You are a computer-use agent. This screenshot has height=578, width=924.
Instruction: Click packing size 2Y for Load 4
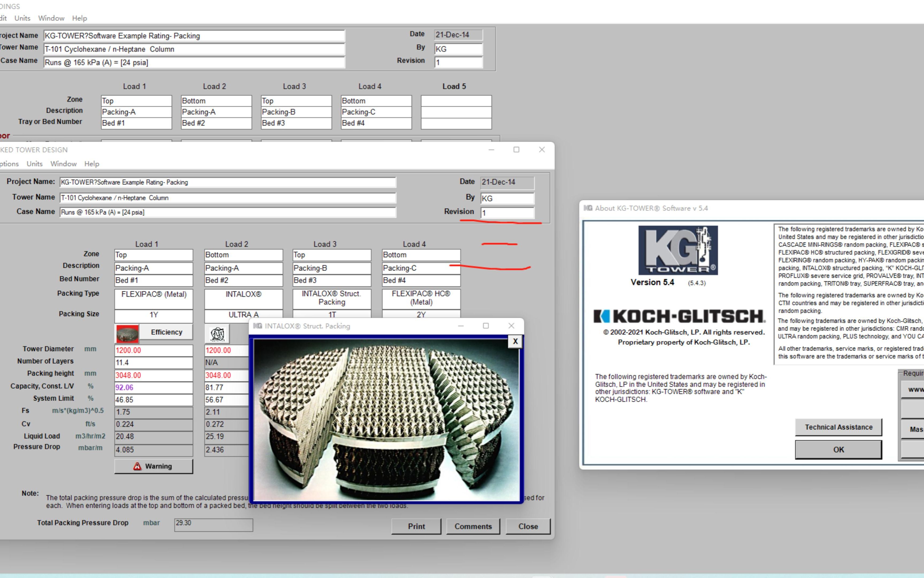point(421,314)
